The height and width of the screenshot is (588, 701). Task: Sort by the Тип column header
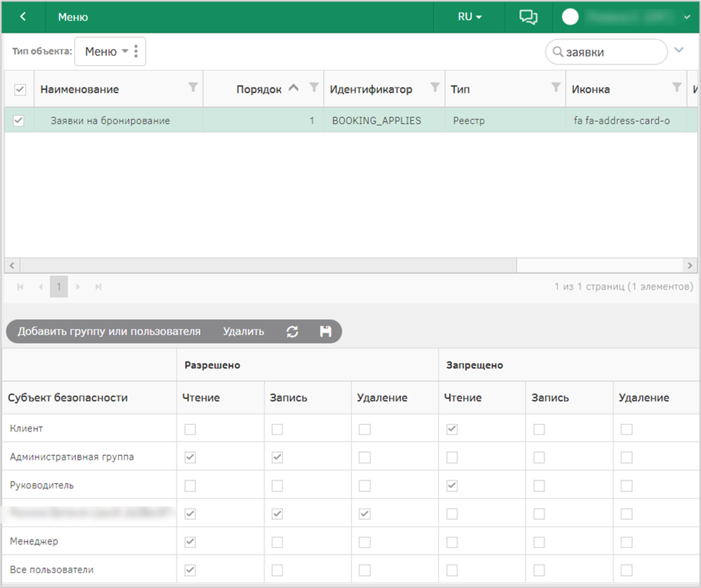460,89
